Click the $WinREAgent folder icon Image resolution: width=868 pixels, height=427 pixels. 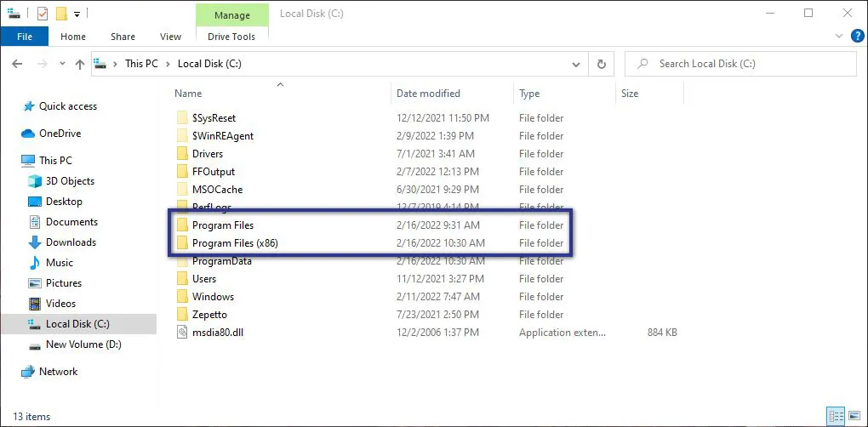(x=183, y=135)
